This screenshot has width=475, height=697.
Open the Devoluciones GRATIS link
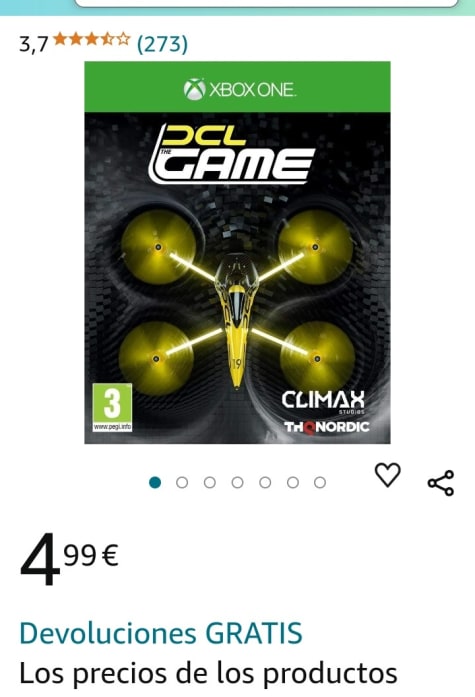pos(161,633)
